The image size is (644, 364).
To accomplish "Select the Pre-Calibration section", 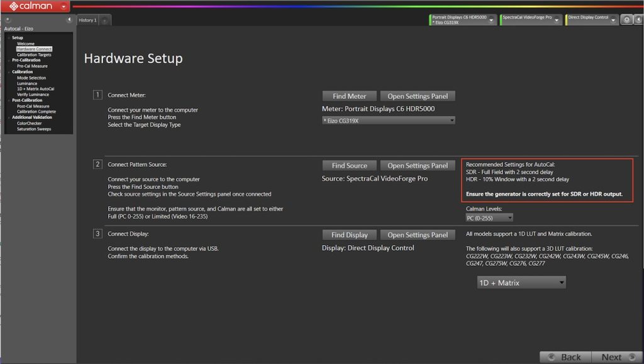I will 26,60.
